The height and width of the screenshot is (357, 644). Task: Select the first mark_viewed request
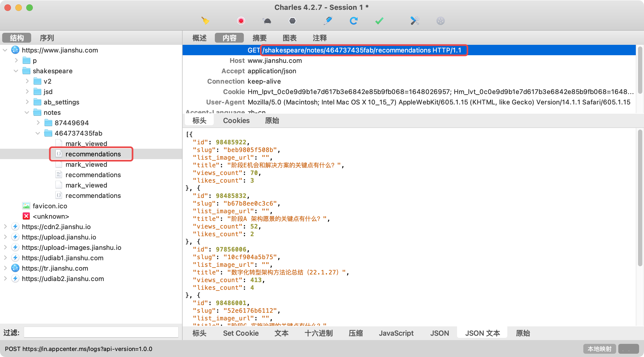click(x=86, y=144)
